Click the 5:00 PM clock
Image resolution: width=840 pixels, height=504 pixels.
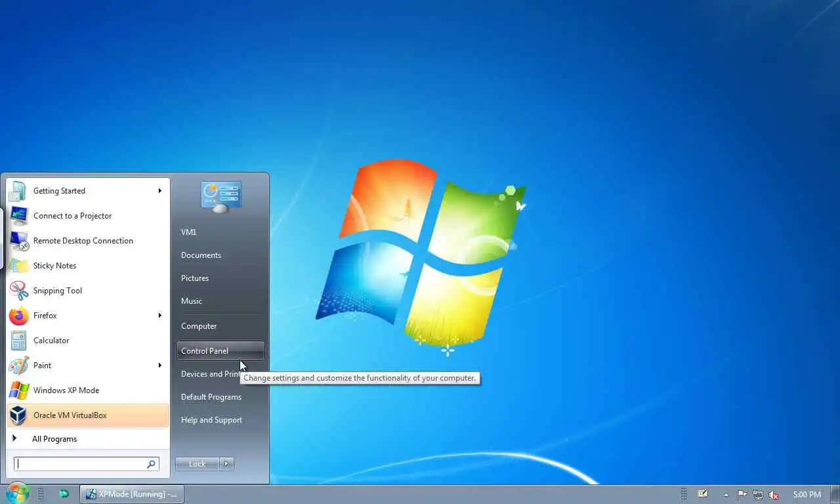(x=807, y=495)
